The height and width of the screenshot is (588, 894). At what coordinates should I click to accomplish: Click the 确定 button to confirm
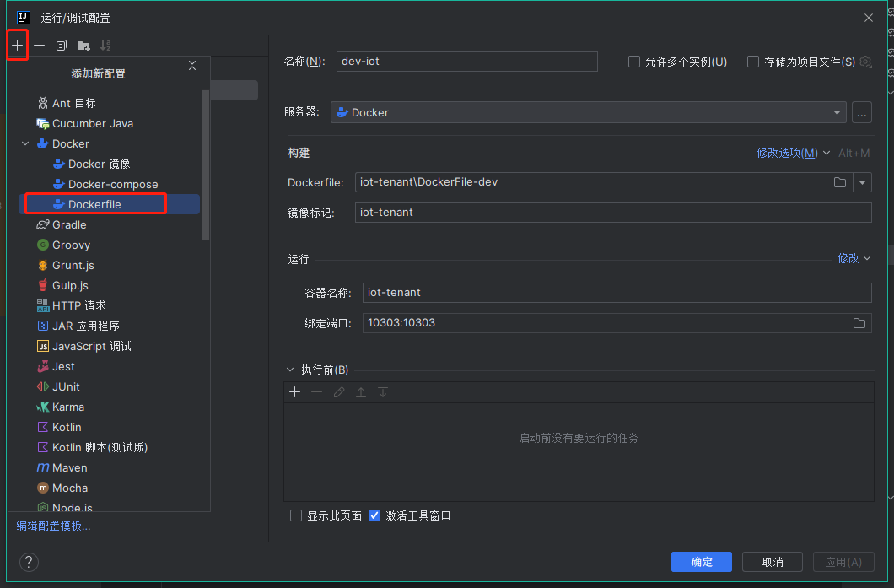(701, 561)
